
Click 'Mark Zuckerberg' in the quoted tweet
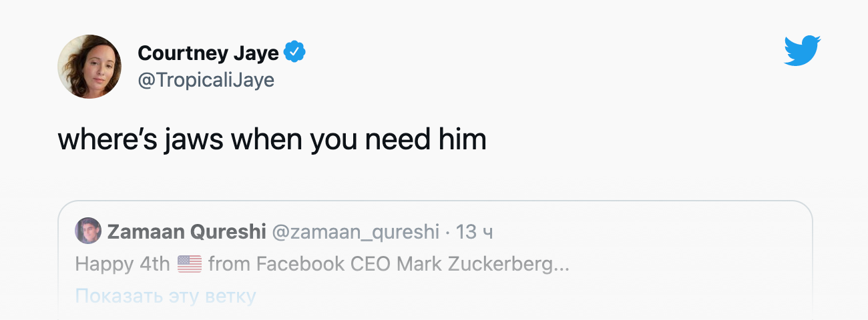[x=475, y=265]
